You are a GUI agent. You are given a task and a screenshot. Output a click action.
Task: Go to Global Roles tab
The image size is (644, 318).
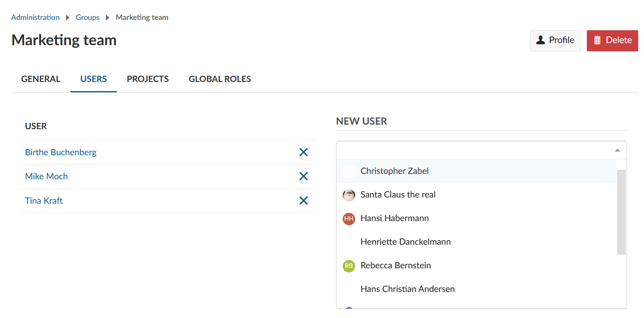coord(220,79)
